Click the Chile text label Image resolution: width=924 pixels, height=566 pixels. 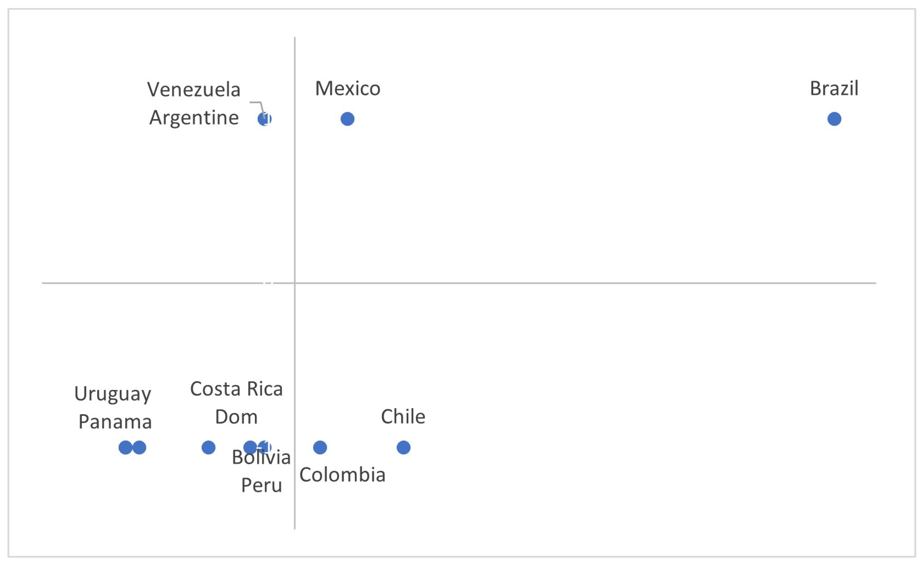[403, 417]
